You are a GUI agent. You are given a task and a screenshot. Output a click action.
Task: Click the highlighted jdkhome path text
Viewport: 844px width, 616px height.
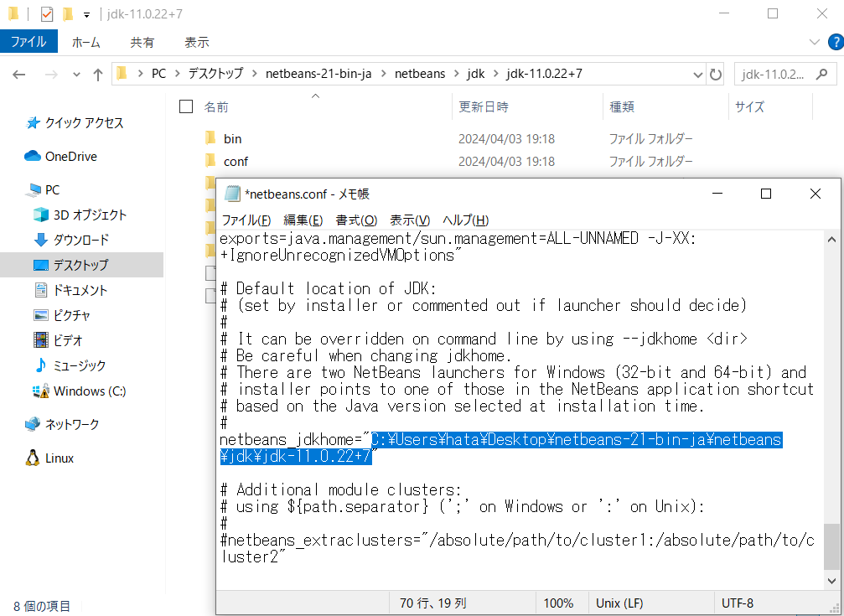point(500,448)
